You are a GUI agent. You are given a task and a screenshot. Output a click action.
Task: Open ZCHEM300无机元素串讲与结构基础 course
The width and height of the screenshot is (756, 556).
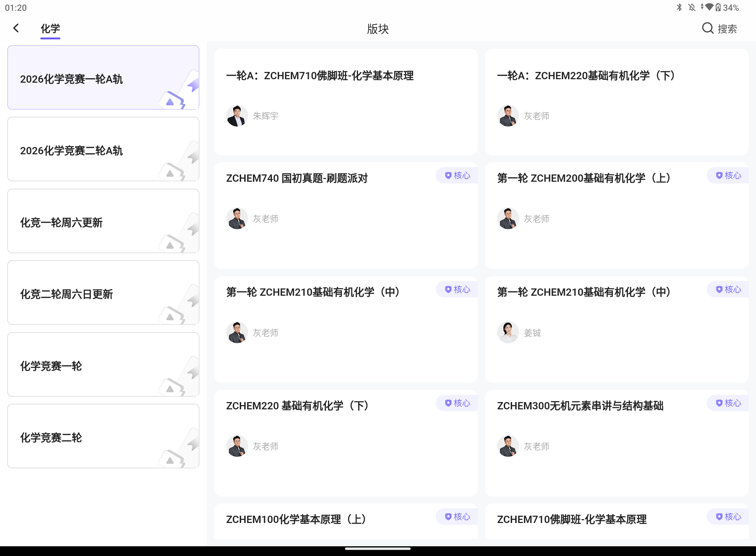[x=617, y=443]
